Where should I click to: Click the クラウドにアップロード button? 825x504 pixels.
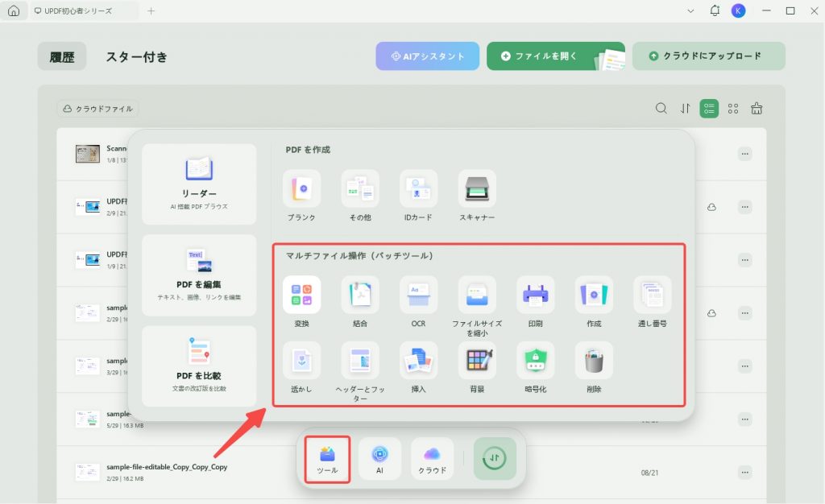708,56
